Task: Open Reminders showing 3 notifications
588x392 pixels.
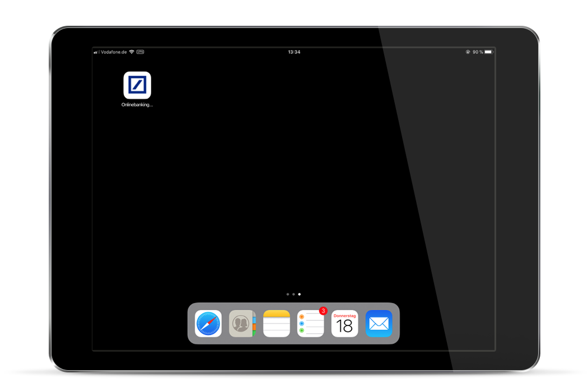Action: [310, 323]
